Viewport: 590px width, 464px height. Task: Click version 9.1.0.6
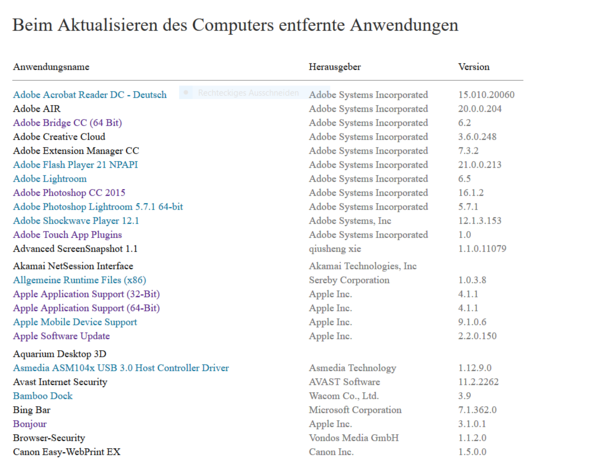(472, 322)
